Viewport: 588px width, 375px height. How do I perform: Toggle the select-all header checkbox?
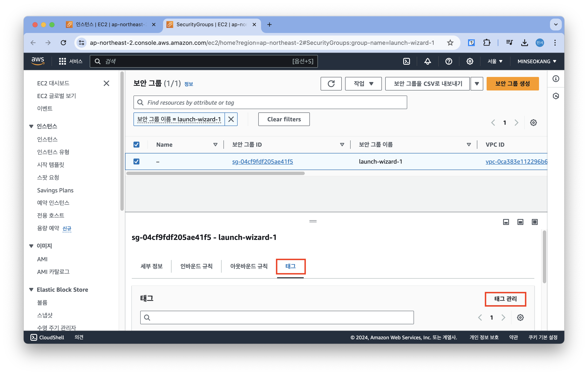pyautogui.click(x=136, y=144)
